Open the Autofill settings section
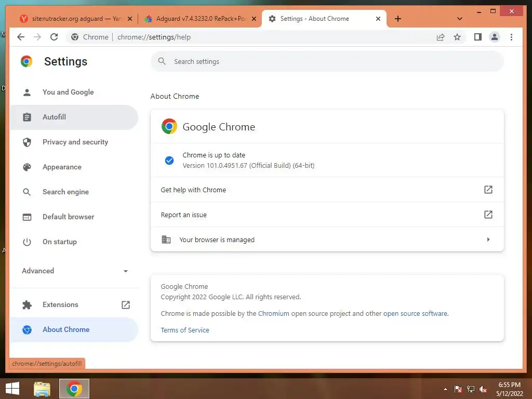This screenshot has height=399, width=532. point(74,117)
